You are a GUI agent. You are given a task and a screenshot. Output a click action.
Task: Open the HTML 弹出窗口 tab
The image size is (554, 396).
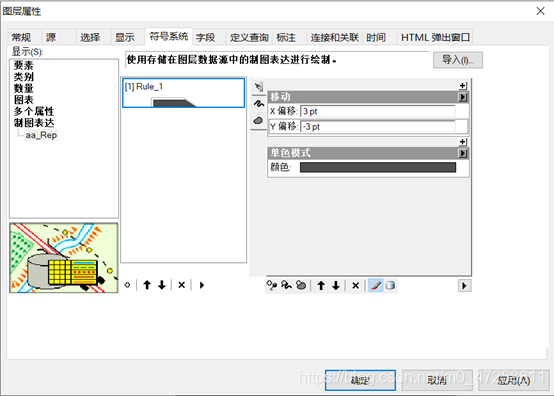[x=435, y=37]
